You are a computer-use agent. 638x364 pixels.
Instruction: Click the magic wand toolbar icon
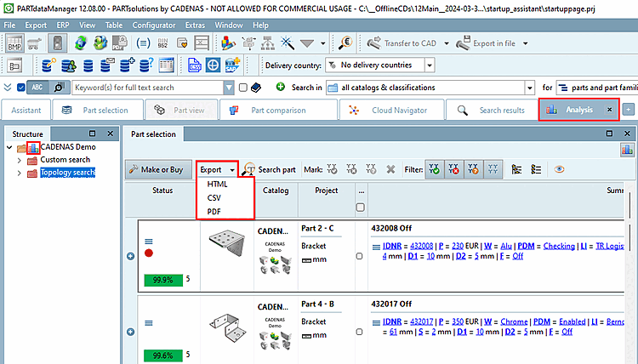287,43
